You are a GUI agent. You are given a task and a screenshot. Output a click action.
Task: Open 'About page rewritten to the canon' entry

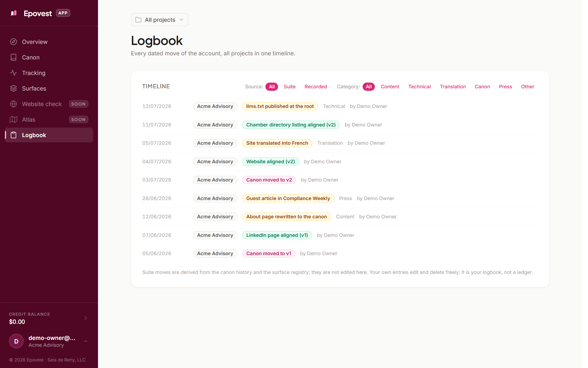(286, 217)
